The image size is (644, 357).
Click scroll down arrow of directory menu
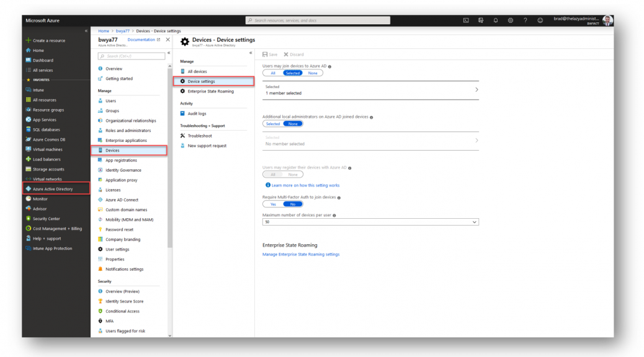(170, 336)
